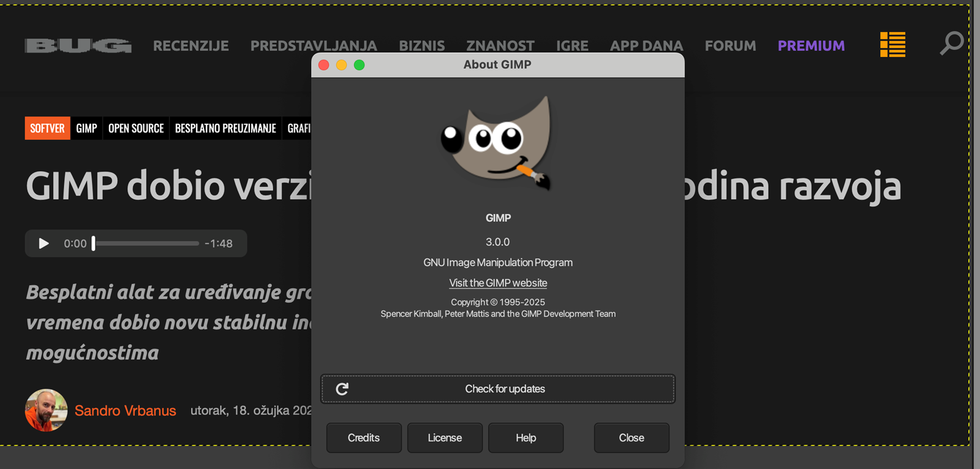Visit the GIMP website link

tap(498, 283)
